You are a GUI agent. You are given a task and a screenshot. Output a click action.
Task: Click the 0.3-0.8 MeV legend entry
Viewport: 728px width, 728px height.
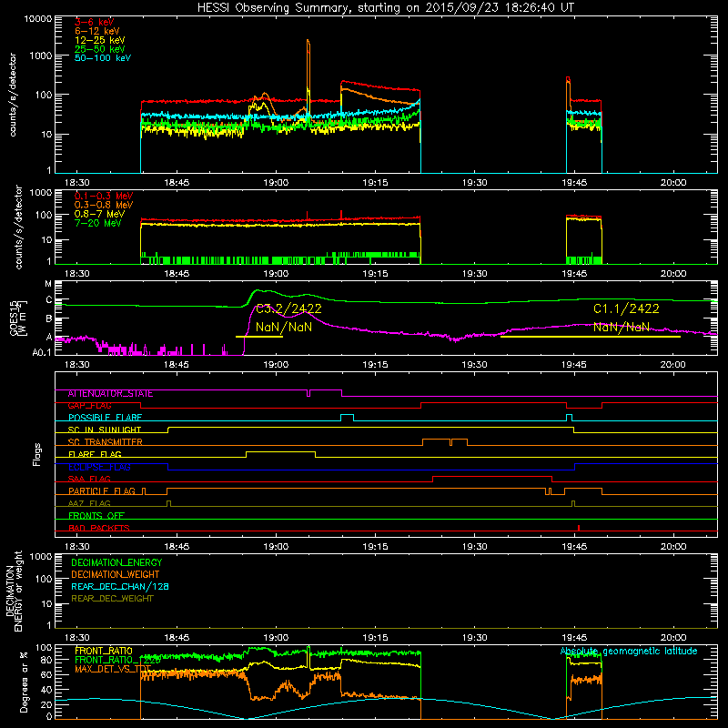104,206
